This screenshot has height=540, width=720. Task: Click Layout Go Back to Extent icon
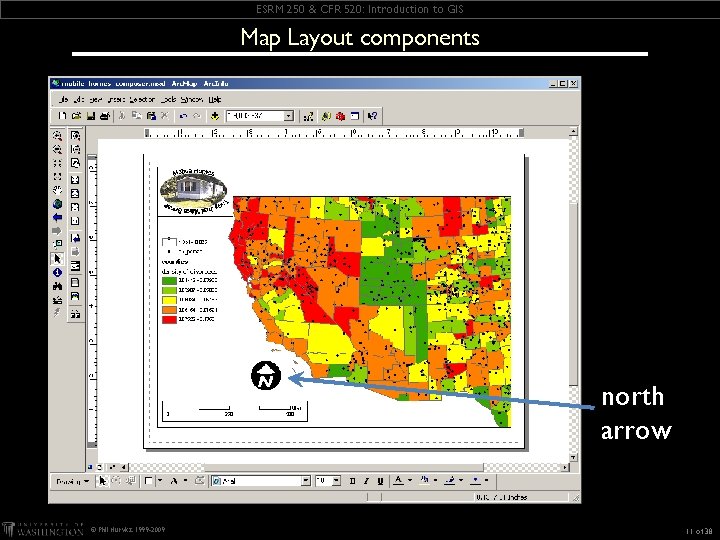coord(75,238)
